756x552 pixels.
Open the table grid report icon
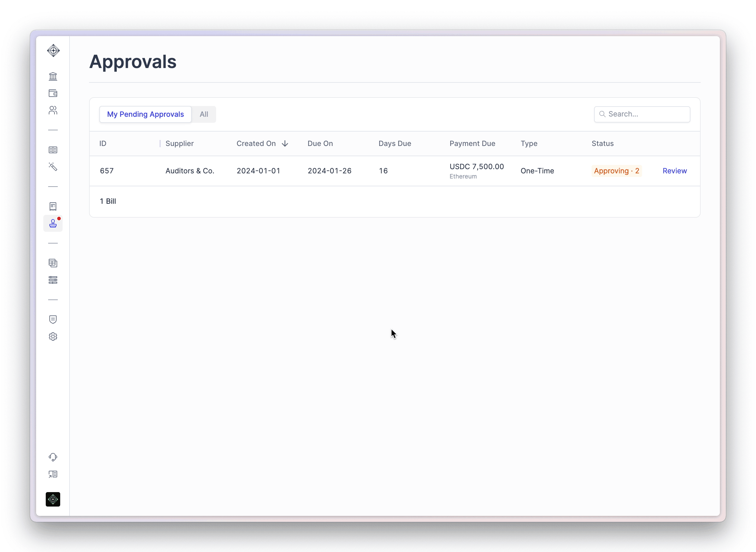click(53, 263)
